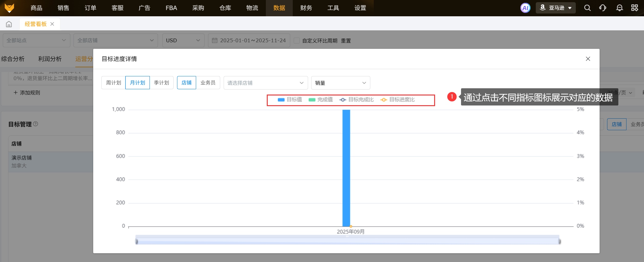The height and width of the screenshot is (262, 644).
Task: Click the right handle of chart zoom slider
Action: coord(560,241)
